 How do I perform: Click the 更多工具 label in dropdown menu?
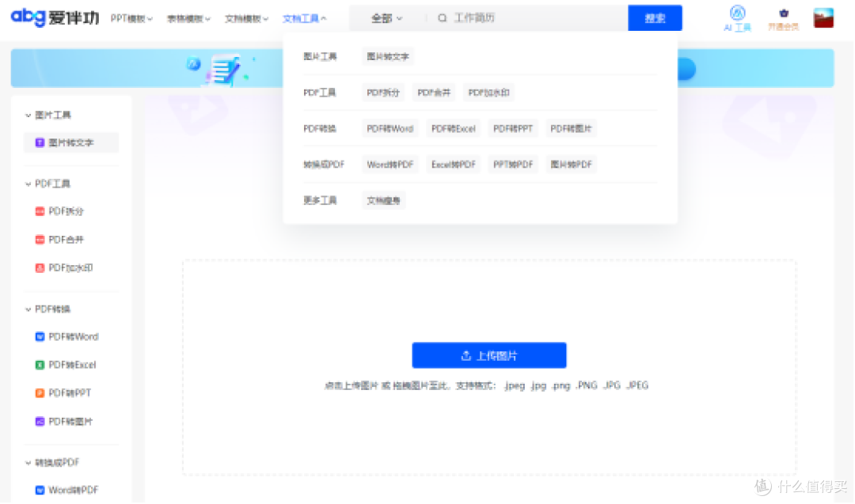[x=320, y=200]
